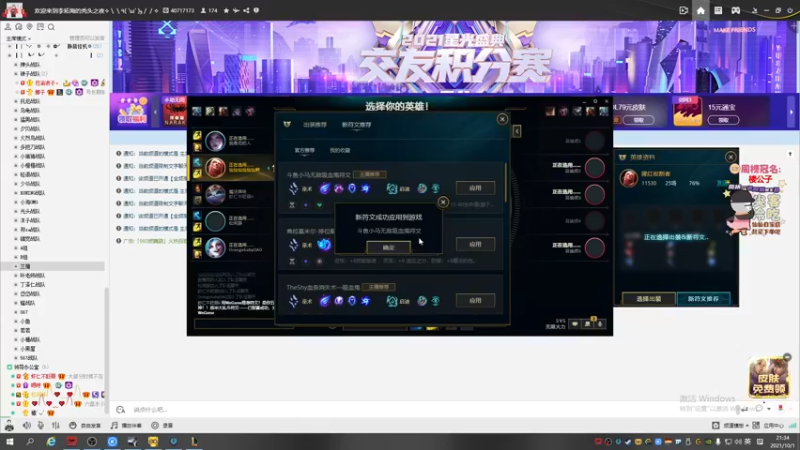Open the 我的收藏 sub-tab

[340, 151]
